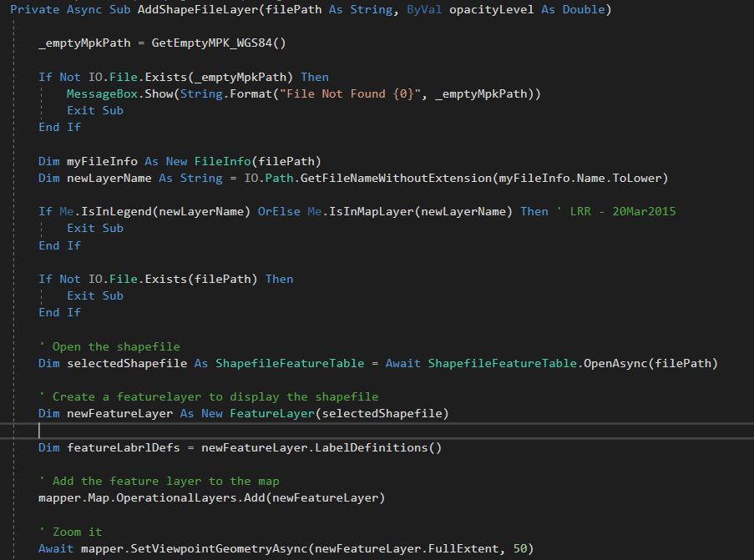This screenshot has height=560, width=754.
Task: Click SetViewpointGeometryAsync method name
Action: point(219,548)
